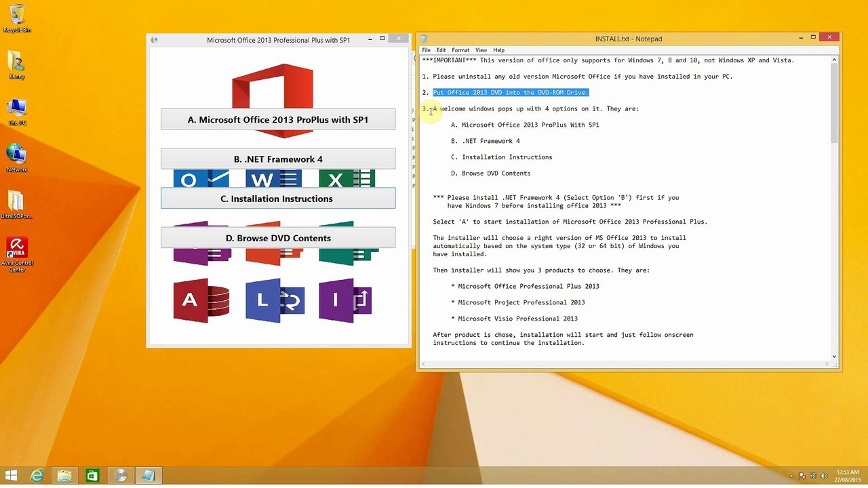868x488 pixels.
Task: Click Notepad line "* Microsoft Visio Professional 2013"
Action: click(514, 319)
